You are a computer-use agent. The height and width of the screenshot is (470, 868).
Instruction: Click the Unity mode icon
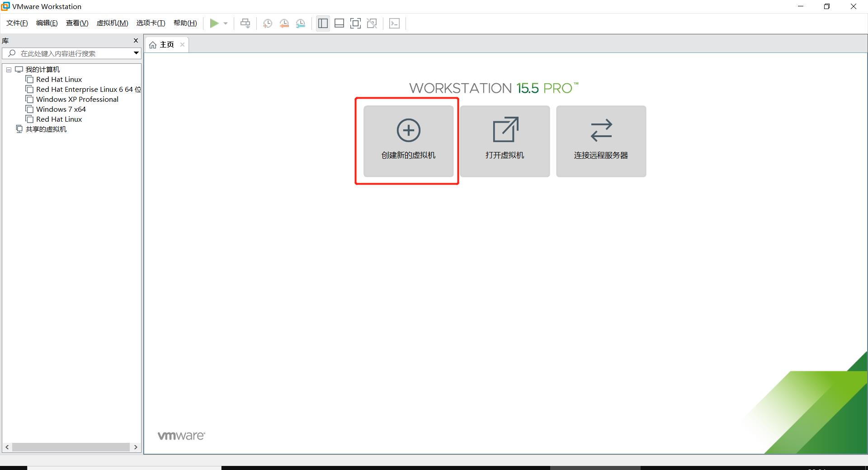pyautogui.click(x=372, y=23)
